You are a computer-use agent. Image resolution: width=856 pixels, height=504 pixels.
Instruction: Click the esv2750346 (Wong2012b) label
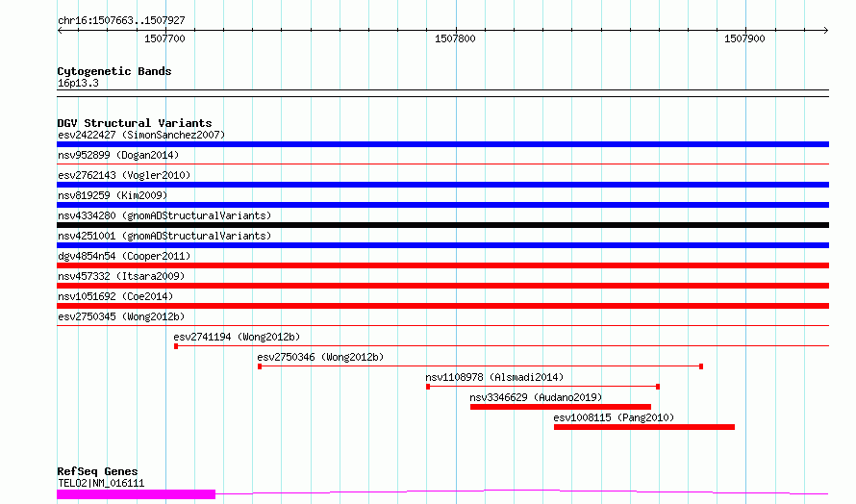[320, 357]
